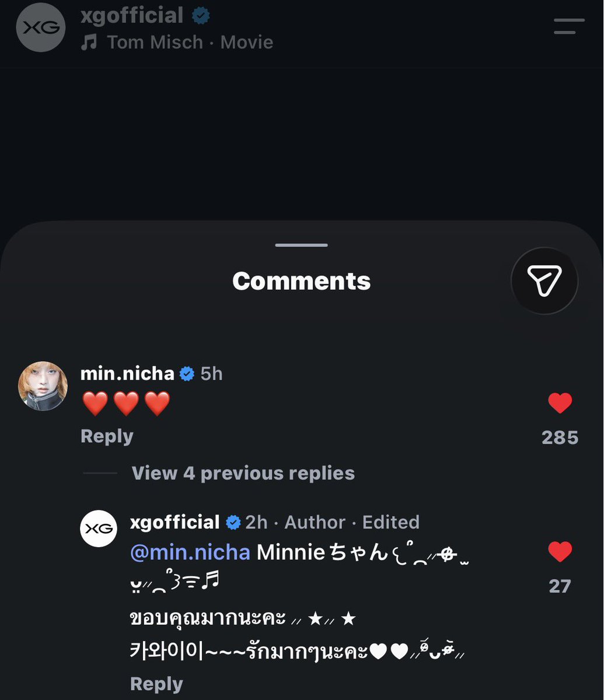This screenshot has width=604, height=700.
Task: Expand View 4 previous replies
Action: [243, 473]
